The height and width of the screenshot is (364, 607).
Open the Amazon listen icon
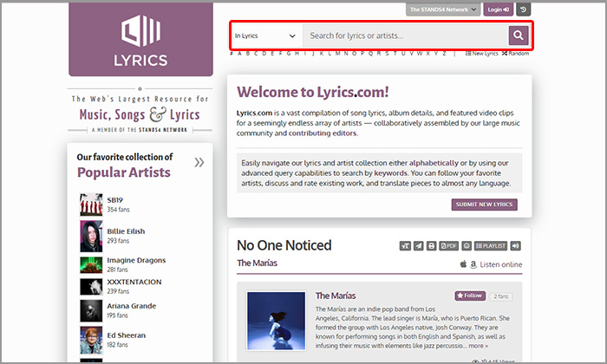[473, 264]
